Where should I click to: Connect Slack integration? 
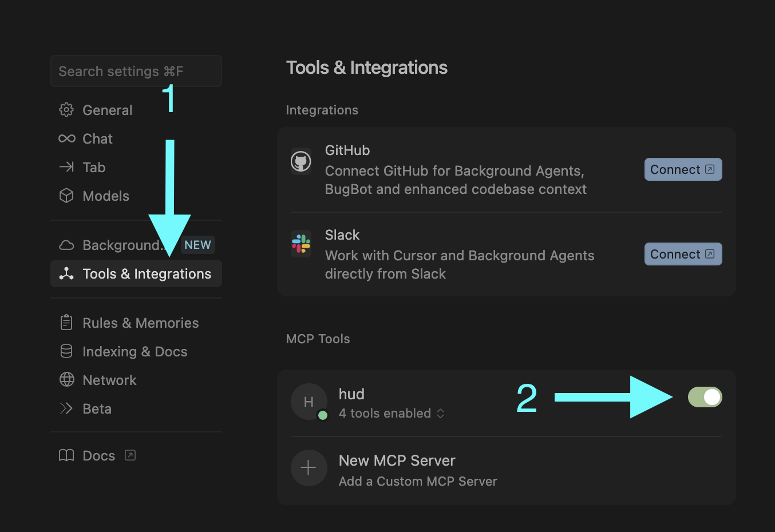coord(683,254)
